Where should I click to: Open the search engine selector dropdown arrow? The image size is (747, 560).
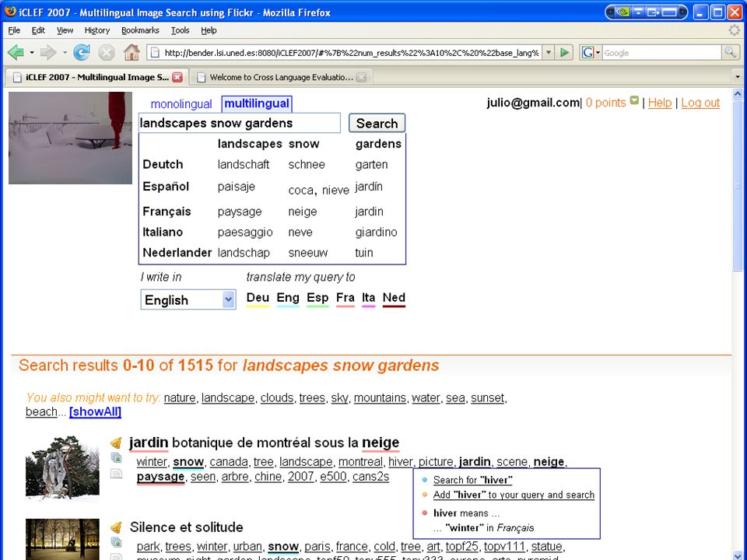[598, 52]
